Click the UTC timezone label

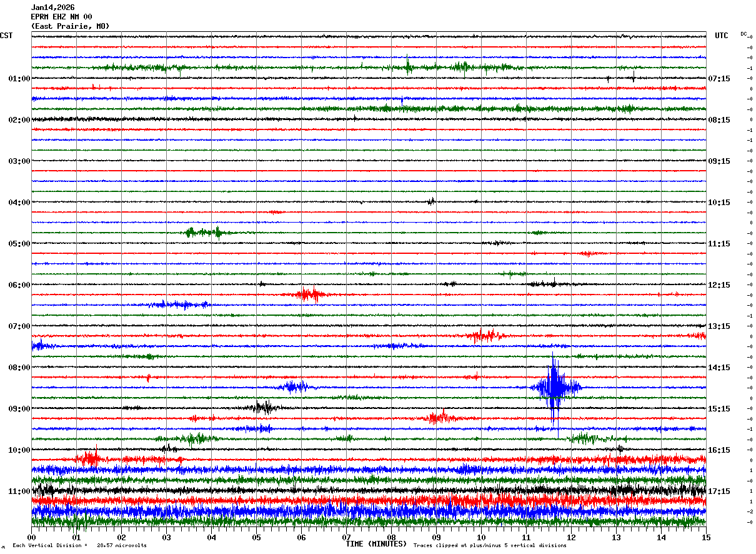coord(722,36)
